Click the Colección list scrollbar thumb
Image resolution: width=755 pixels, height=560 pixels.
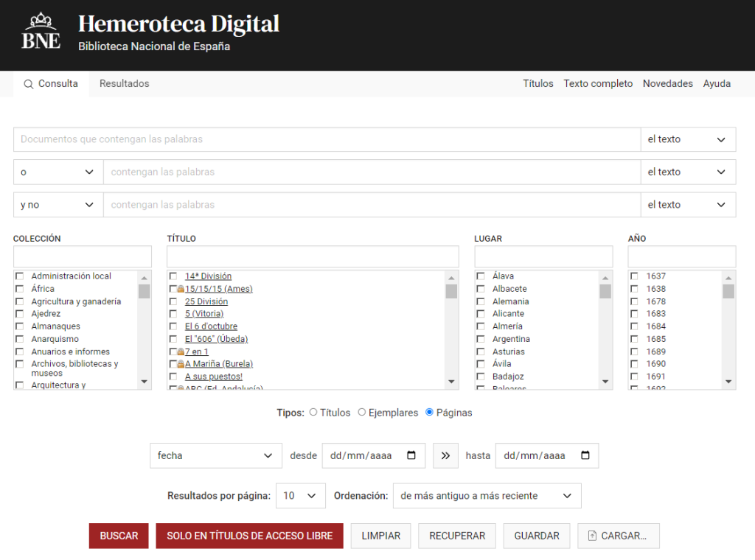[x=144, y=292]
